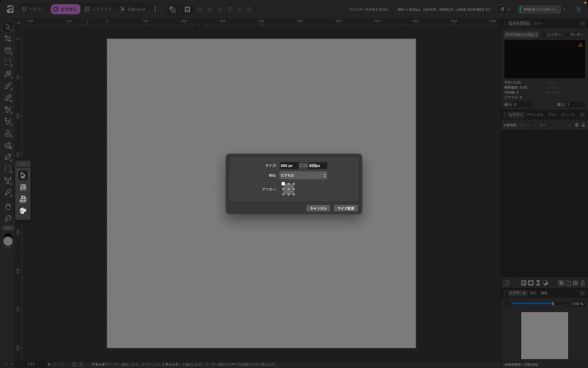This screenshot has width=588, height=368.
Task: Toggle the レイヤー checkbox in the histogram panel
Action: click(545, 35)
